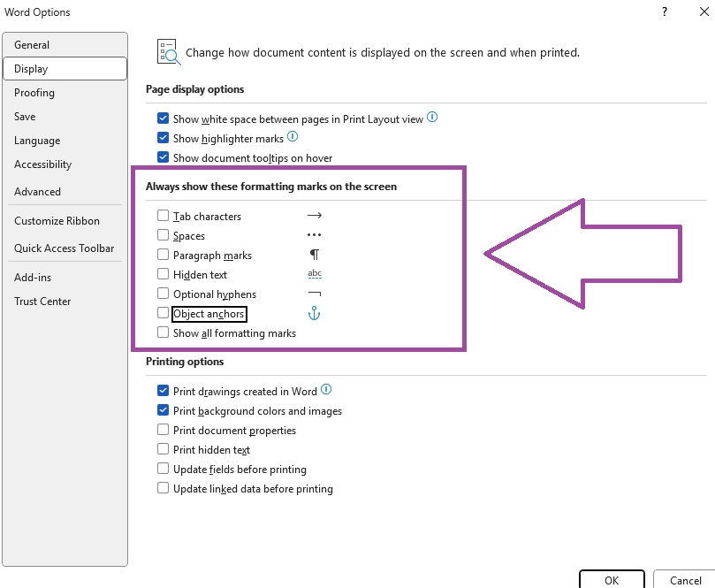Open the Advanced options category
The image size is (715, 588).
[x=65, y=192]
